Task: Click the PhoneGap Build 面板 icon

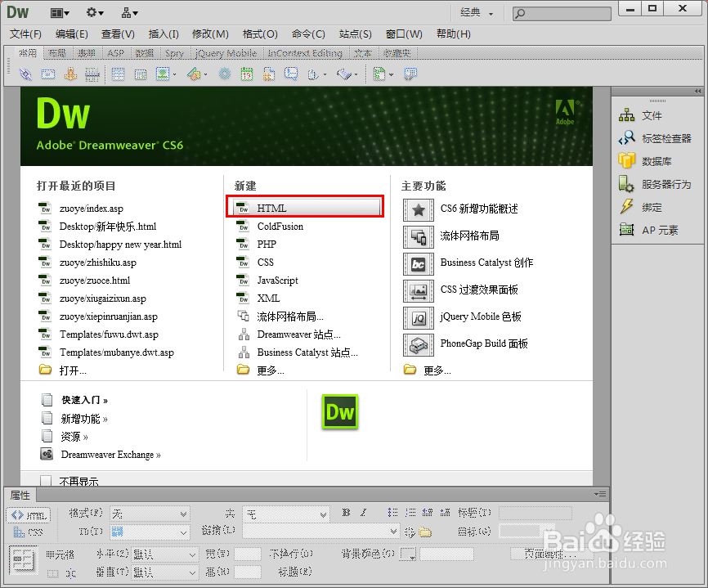Action: [419, 345]
